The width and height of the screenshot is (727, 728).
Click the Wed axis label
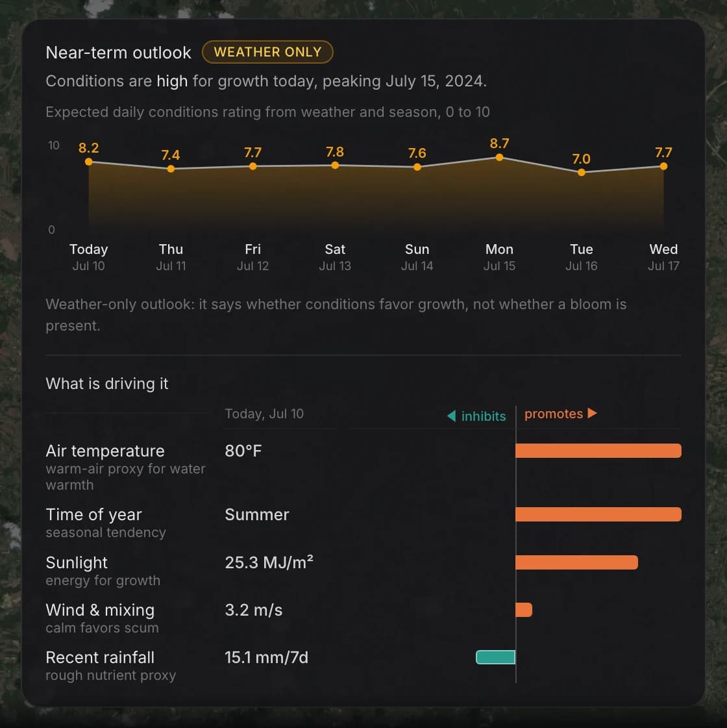pyautogui.click(x=663, y=249)
